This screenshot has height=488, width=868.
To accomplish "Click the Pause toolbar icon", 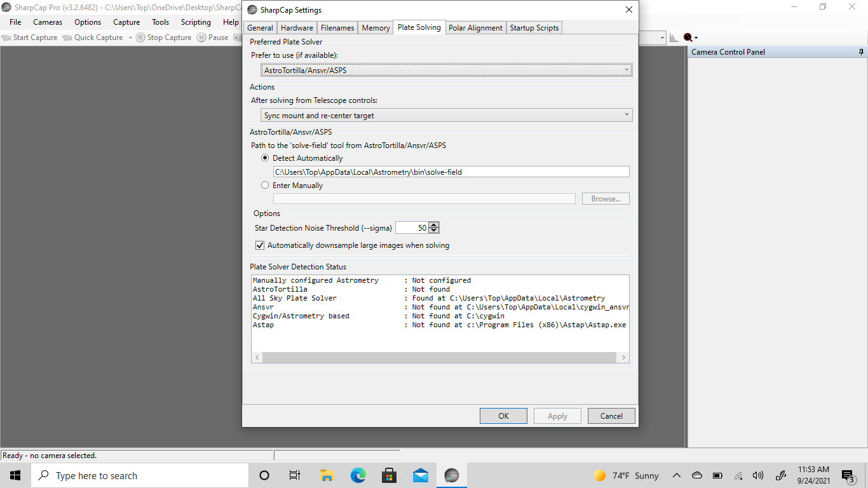I will [x=201, y=37].
